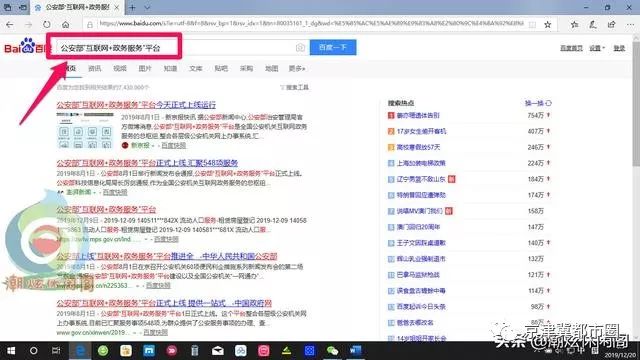Switch to the 知道 search tab
This screenshot has height=360, width=640.
point(170,69)
